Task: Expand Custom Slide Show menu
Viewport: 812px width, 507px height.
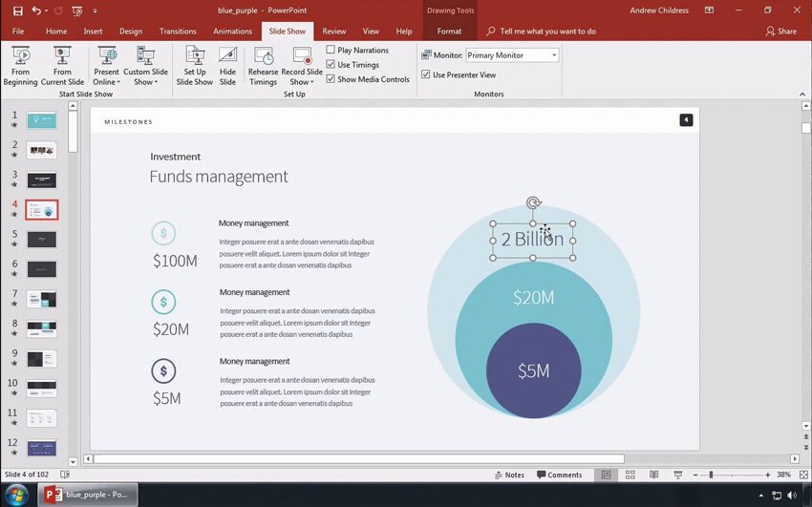Action: click(145, 66)
